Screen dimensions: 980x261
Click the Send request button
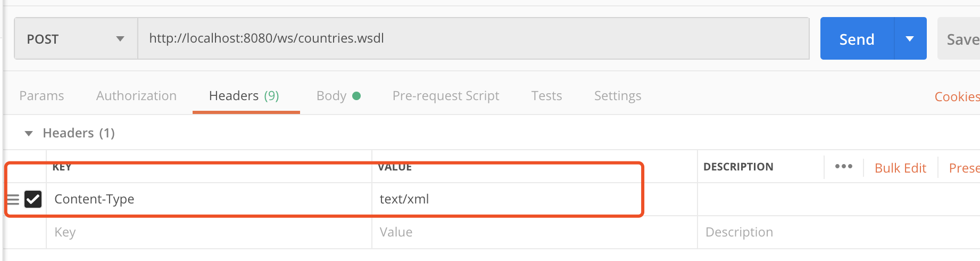857,39
